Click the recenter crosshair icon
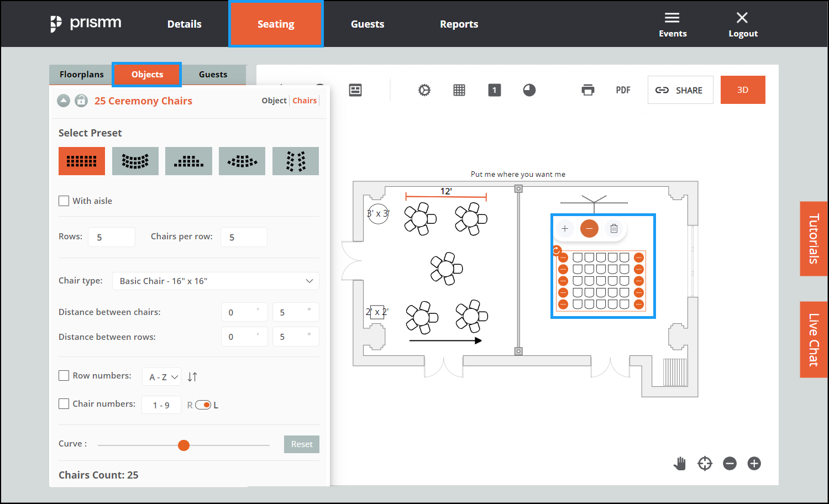Screen dimensions: 829x504 (x=705, y=464)
